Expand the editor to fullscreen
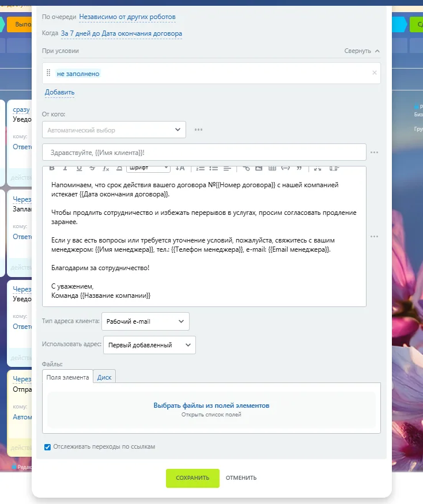Image resolution: width=423 pixels, height=504 pixels. (x=318, y=168)
